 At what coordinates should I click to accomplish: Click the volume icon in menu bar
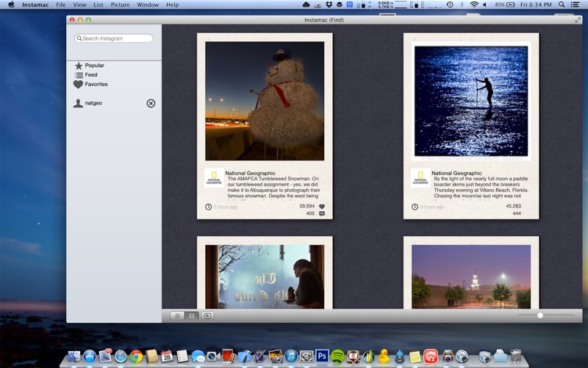tap(484, 4)
